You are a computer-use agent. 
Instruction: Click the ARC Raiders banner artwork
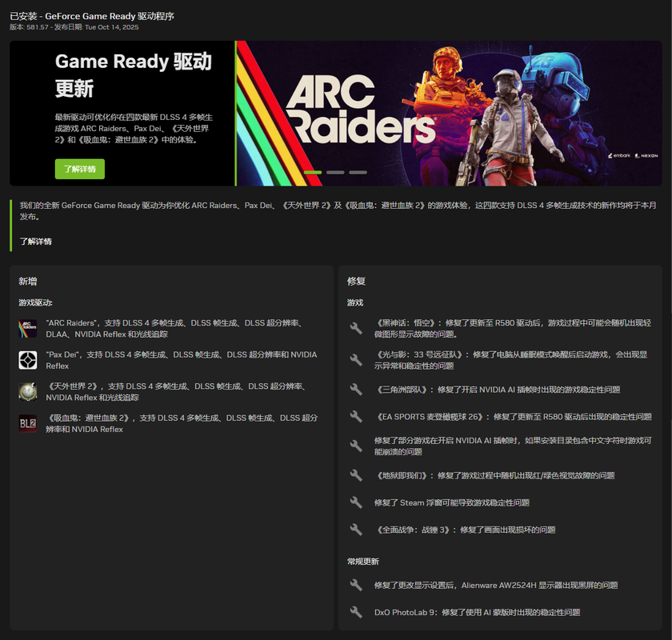449,113
